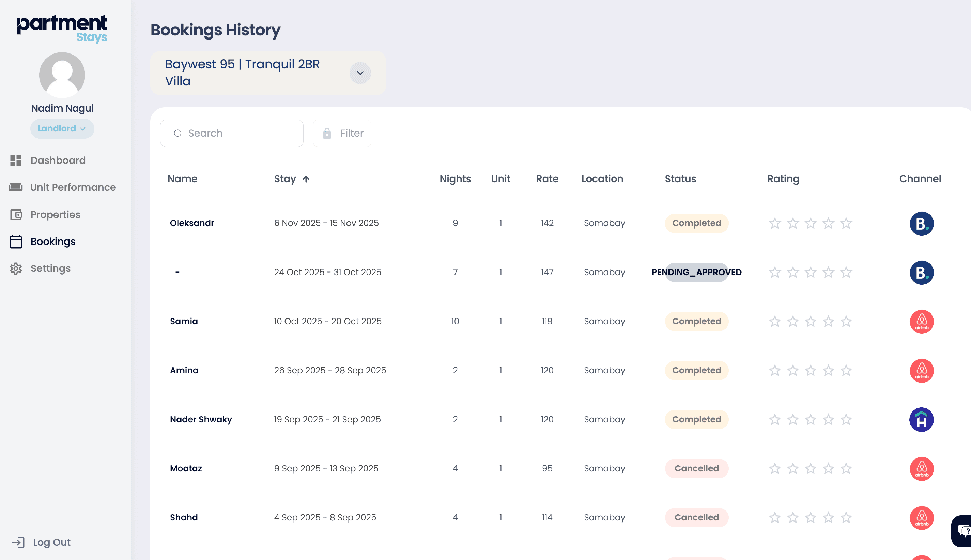Open Unit Performance page

(x=73, y=187)
